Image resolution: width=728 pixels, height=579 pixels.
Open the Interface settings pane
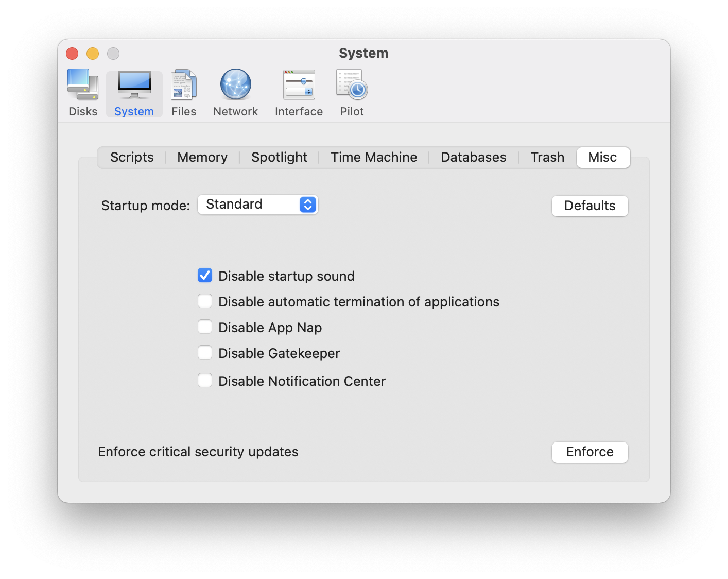click(x=299, y=93)
